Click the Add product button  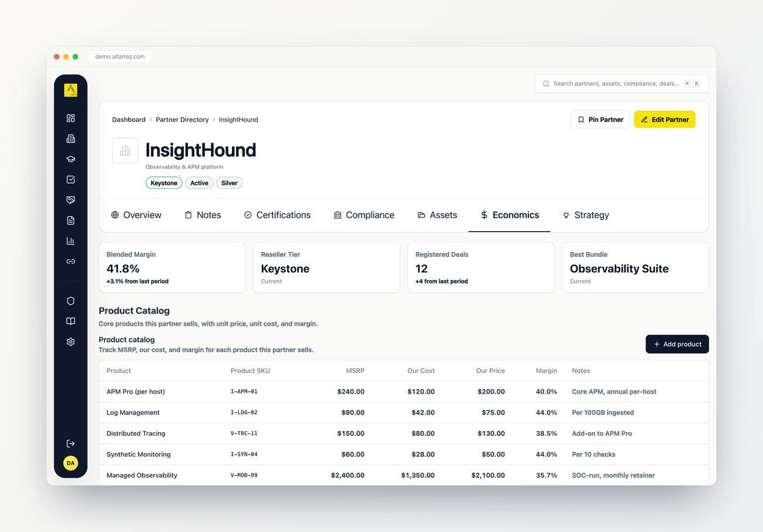click(677, 344)
